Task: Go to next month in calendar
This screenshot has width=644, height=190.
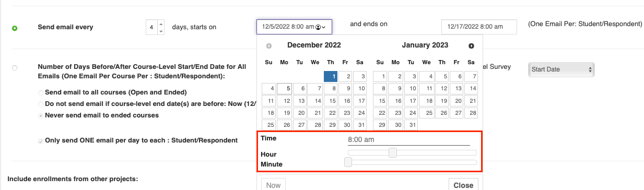Action: (x=471, y=46)
